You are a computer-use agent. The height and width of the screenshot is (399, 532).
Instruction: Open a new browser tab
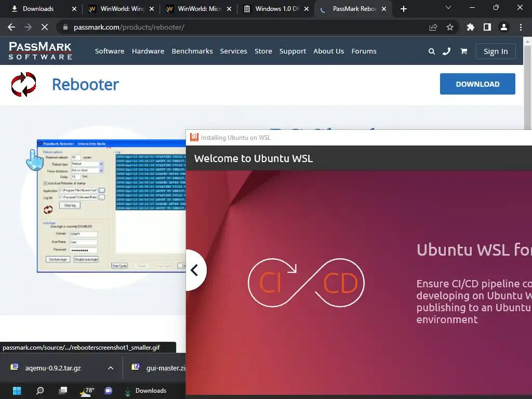pos(403,9)
